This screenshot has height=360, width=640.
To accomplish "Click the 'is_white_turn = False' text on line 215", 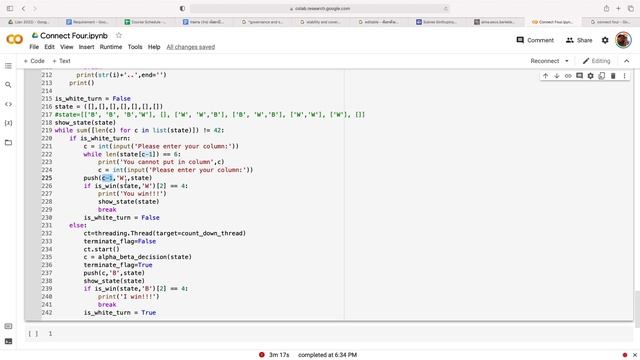I will click(93, 99).
